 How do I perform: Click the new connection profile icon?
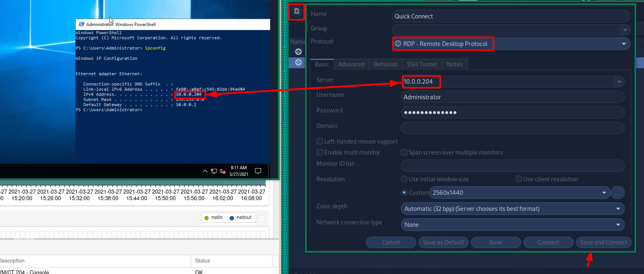[297, 11]
